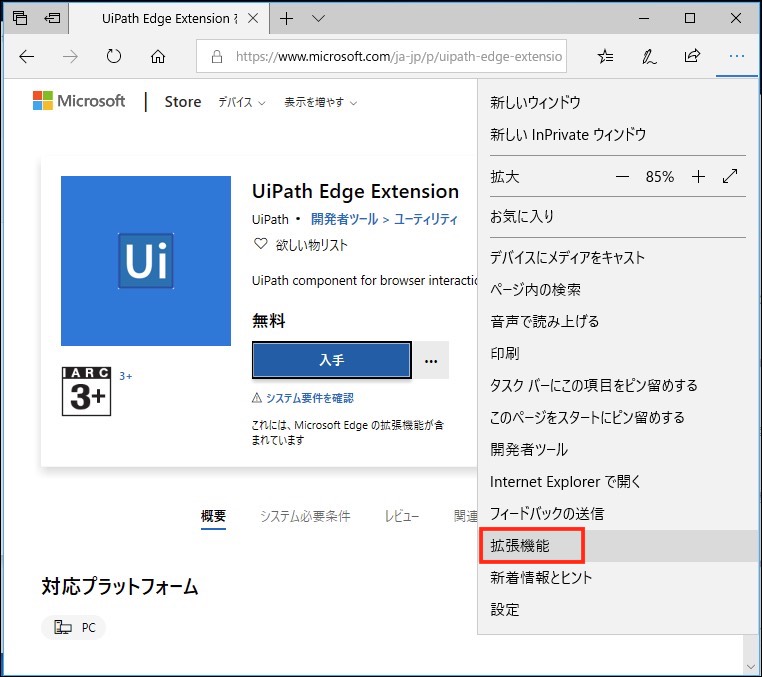Expand the 表示を増やす dropdown
The width and height of the screenshot is (762, 677).
point(320,102)
